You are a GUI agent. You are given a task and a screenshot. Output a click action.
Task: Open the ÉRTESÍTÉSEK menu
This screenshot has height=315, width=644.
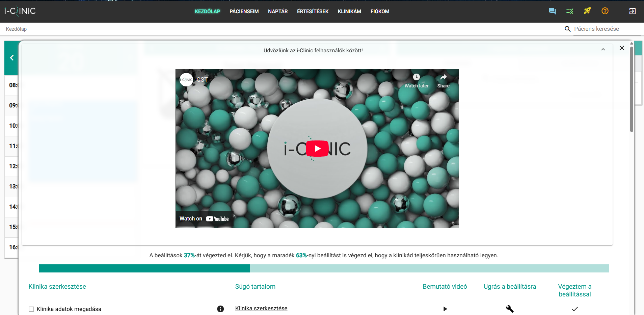click(313, 11)
